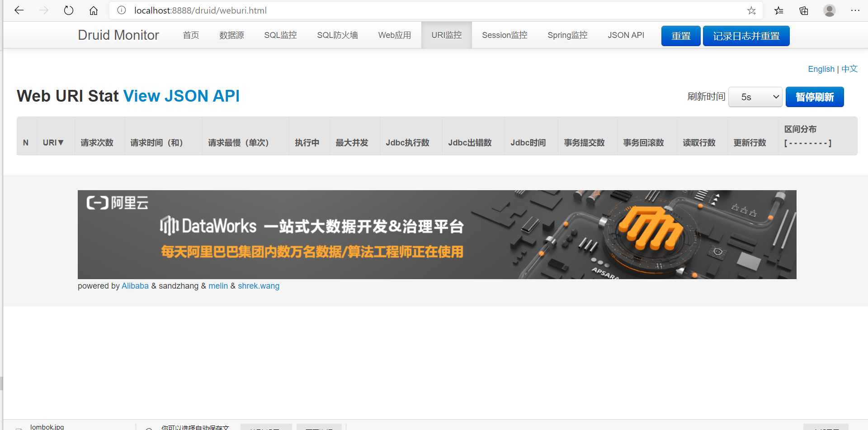Viewport: 868px width, 430px height.
Task: Click the 记录日志并重置 button
Action: tap(746, 36)
